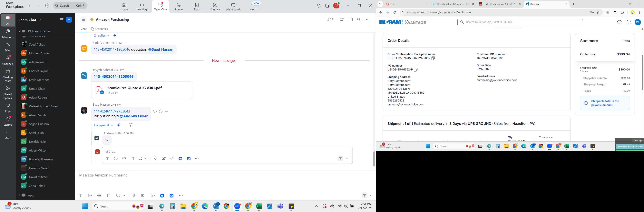
Task: Click the history clock icon in Zoom
Action: 47,5
